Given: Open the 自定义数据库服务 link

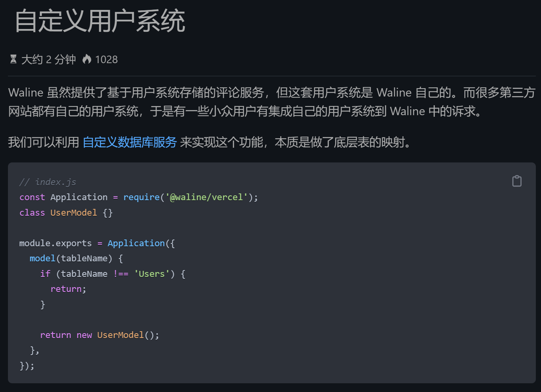Looking at the screenshot, I should pyautogui.click(x=130, y=142).
